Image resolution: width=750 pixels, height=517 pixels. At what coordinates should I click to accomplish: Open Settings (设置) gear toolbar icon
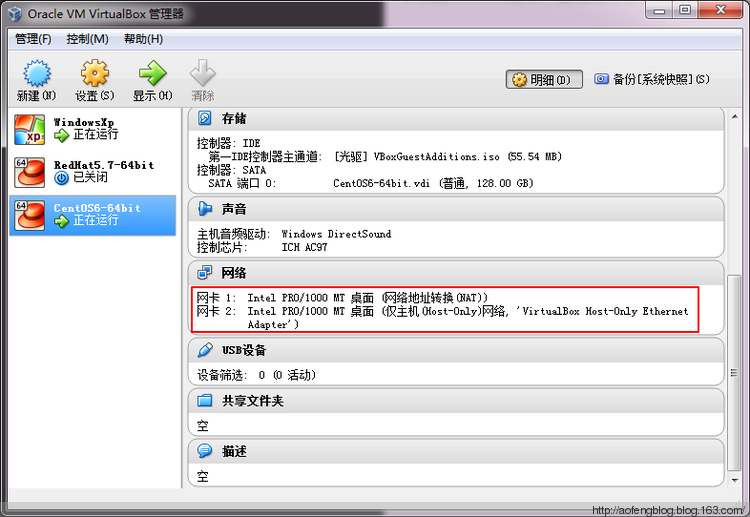[x=95, y=74]
